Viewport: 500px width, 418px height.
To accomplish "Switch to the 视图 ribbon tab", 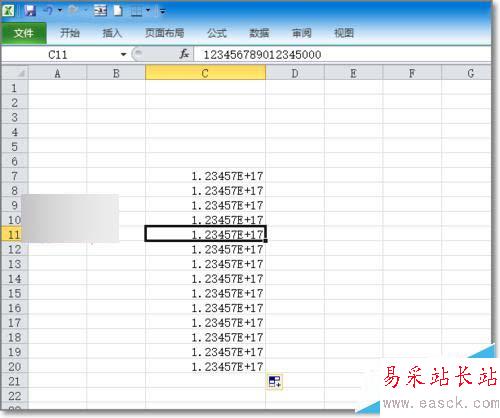I will [x=344, y=33].
